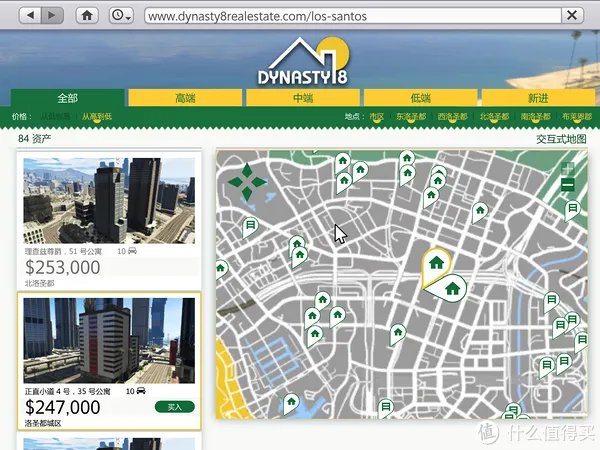600x450 pixels.
Task: Go to the browser home page icon
Action: pos(88,16)
